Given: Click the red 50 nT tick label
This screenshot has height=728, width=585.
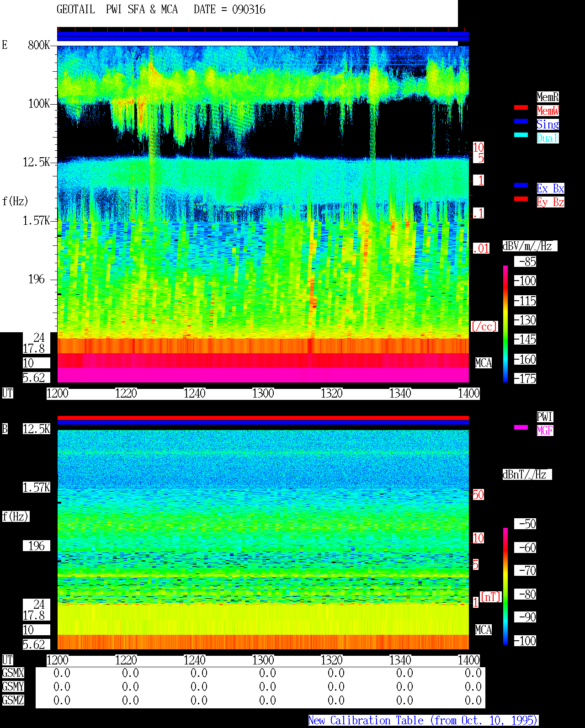Looking at the screenshot, I should click(478, 494).
